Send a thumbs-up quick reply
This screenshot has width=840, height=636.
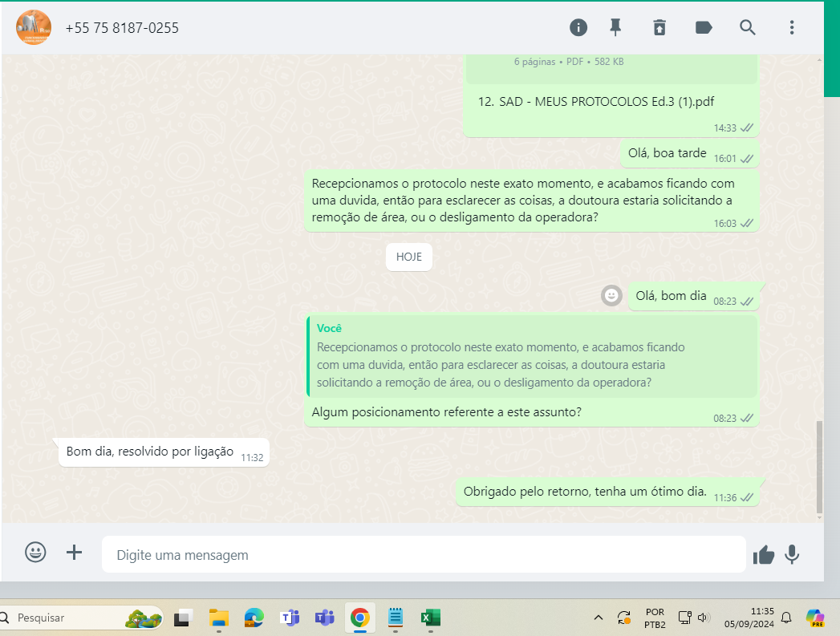click(764, 555)
